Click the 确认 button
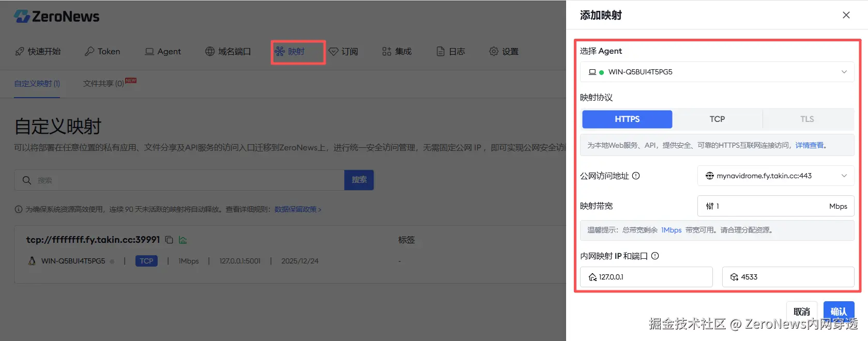868x341 pixels. [839, 312]
